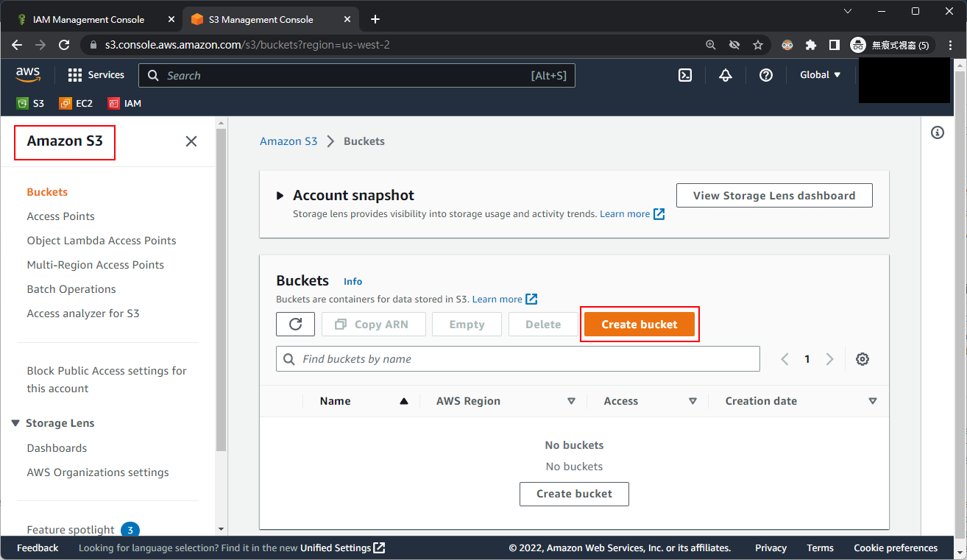This screenshot has width=967, height=560.
Task: Open Access analyzer for S3
Action: 83,313
